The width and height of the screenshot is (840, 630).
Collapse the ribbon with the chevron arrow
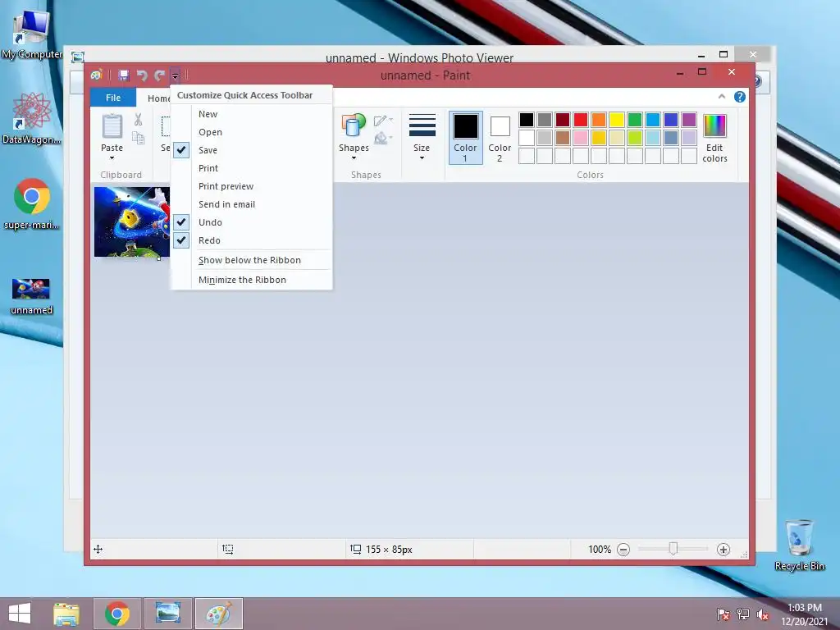click(x=722, y=97)
